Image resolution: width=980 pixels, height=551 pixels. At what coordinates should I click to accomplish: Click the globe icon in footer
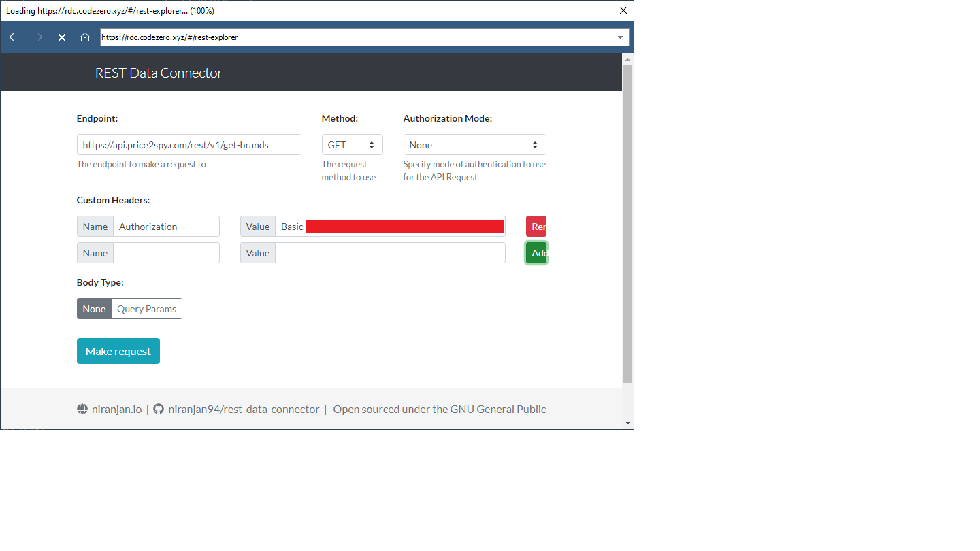tap(82, 409)
